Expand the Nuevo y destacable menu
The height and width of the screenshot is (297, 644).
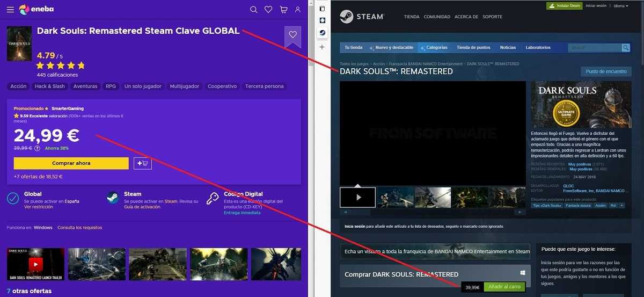point(394,48)
